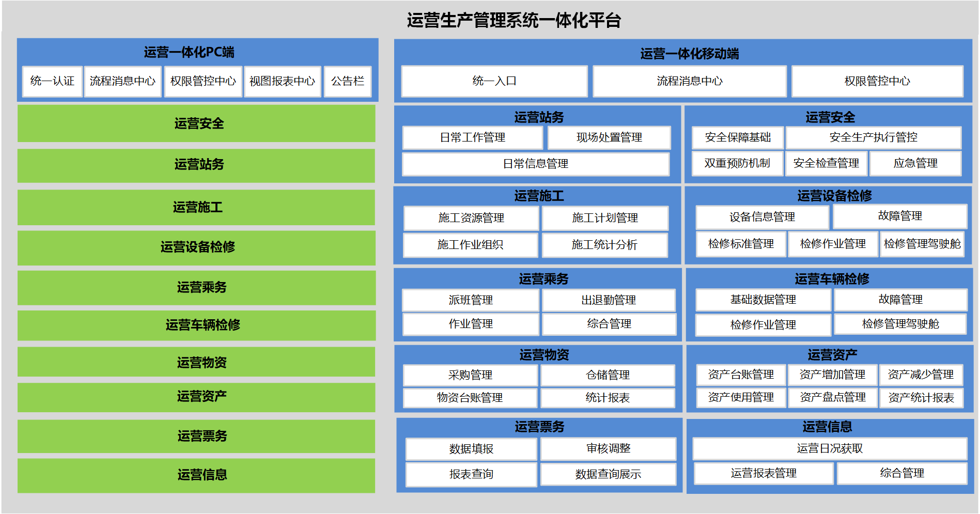Screen dimensions: 980x514
Task: Click the 现场处置管理 box
Action: pyautogui.click(x=609, y=137)
